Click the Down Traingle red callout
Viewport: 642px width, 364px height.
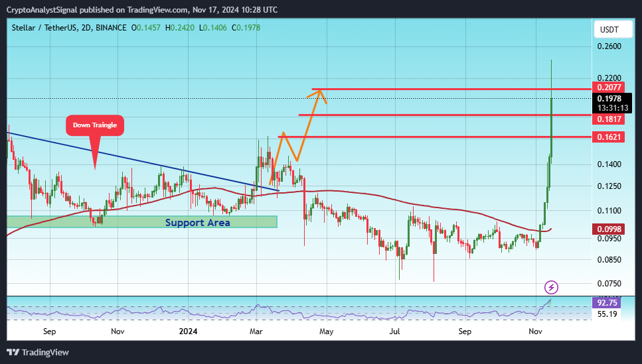point(95,125)
